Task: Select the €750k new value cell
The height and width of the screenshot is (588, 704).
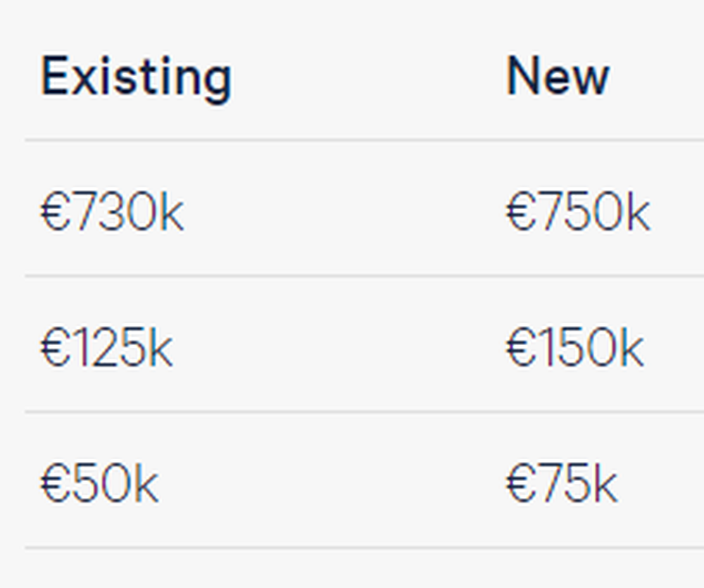Action: (x=578, y=211)
